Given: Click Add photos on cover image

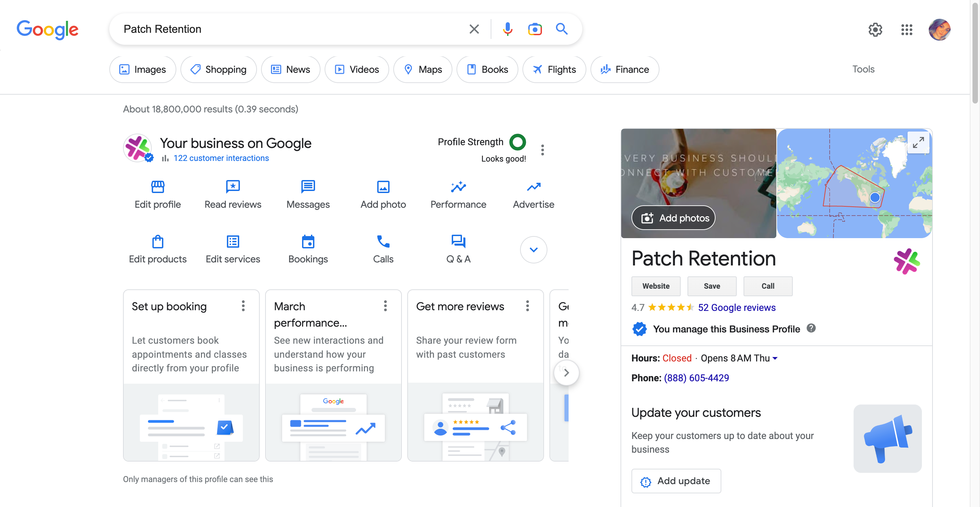Looking at the screenshot, I should click(673, 218).
